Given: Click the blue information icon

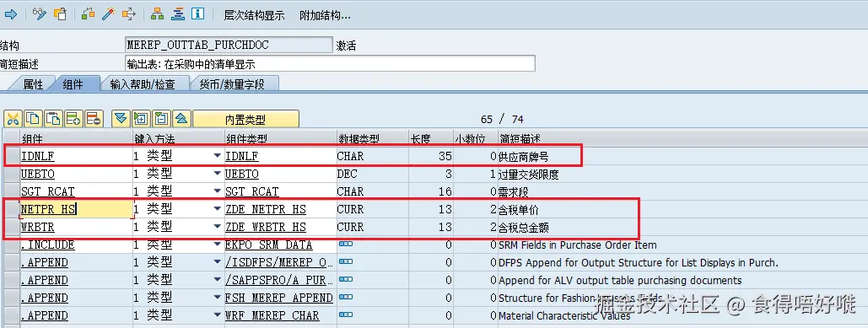Looking at the screenshot, I should [x=197, y=13].
